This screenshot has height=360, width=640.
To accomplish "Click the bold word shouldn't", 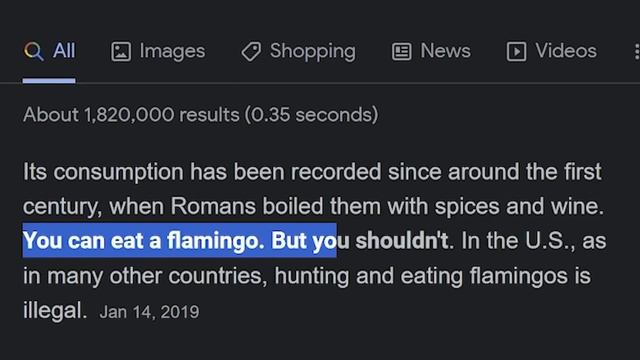I will (x=402, y=241).
